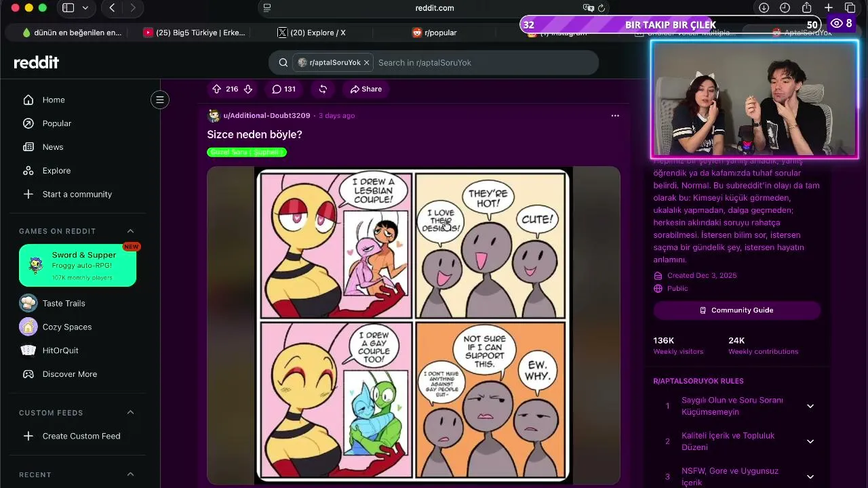
Task: Click the '136K Weekly visitors' stat
Action: click(678, 346)
